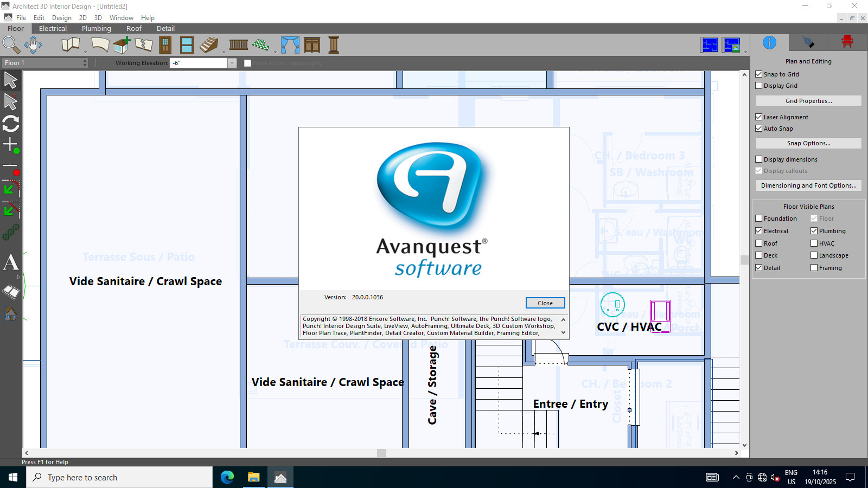Open the Design menu
Image resolution: width=868 pixels, height=488 pixels.
pyautogui.click(x=61, y=18)
